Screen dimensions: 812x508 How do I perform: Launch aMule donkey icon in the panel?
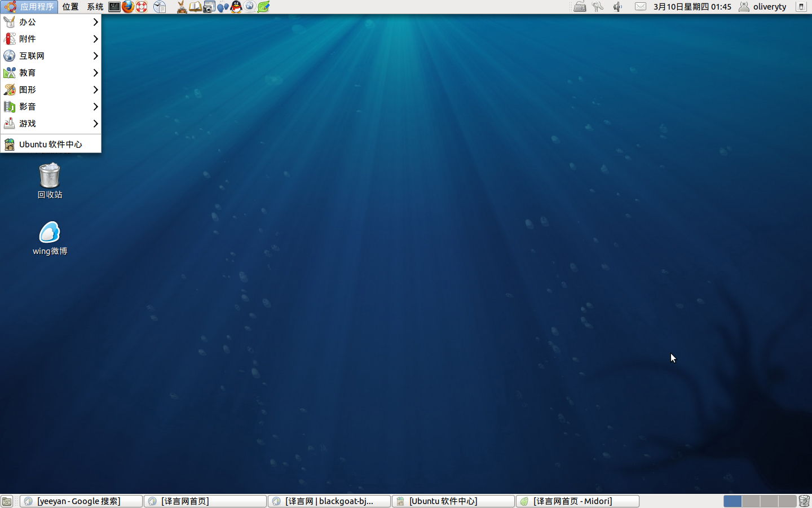[182, 7]
